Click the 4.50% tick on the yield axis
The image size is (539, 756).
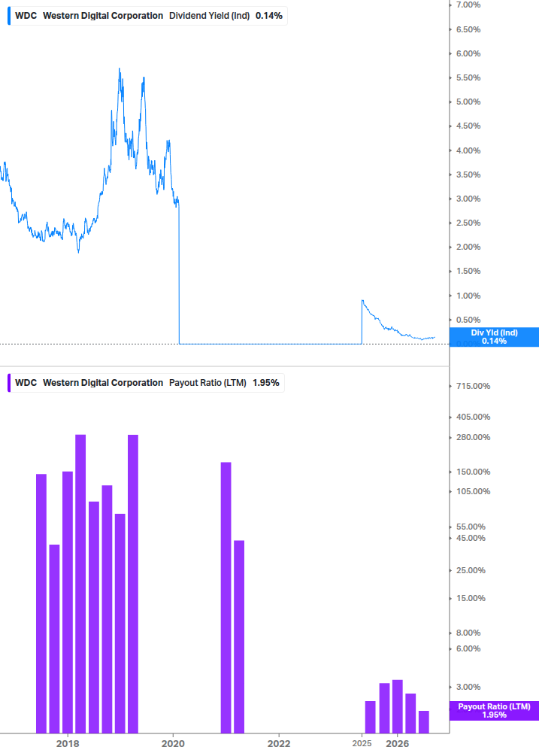(x=468, y=126)
